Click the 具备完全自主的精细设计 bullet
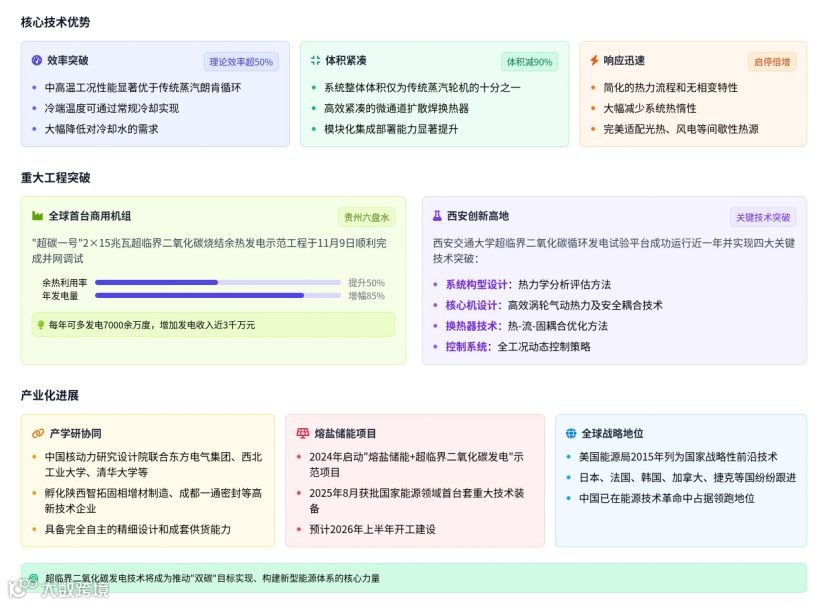This screenshot has height=605, width=828. 137,530
